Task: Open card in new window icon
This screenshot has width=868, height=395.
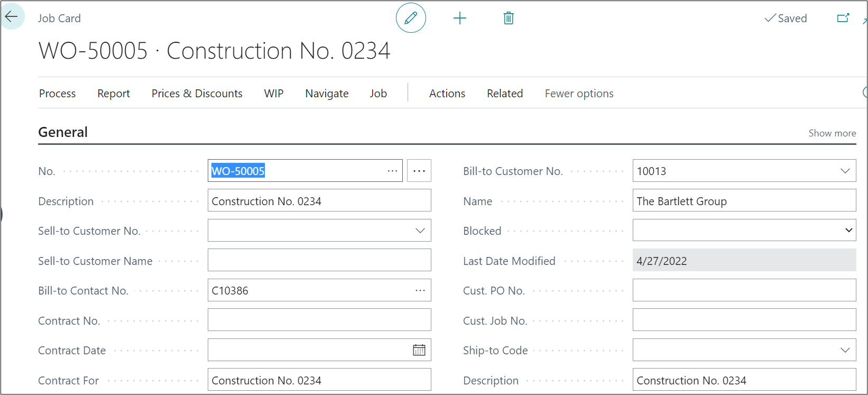Action: 843,18
